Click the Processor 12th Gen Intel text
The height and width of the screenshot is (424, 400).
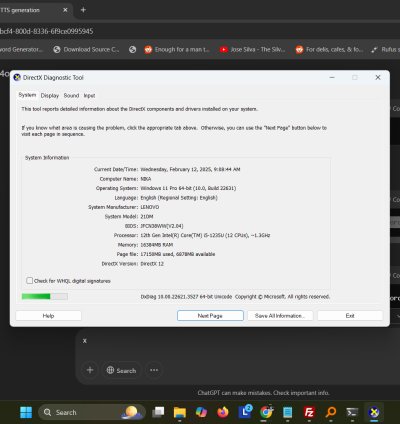point(205,235)
